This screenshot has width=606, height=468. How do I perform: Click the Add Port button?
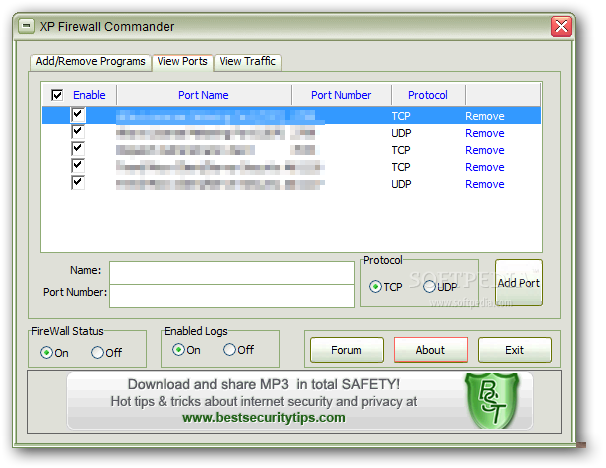519,283
